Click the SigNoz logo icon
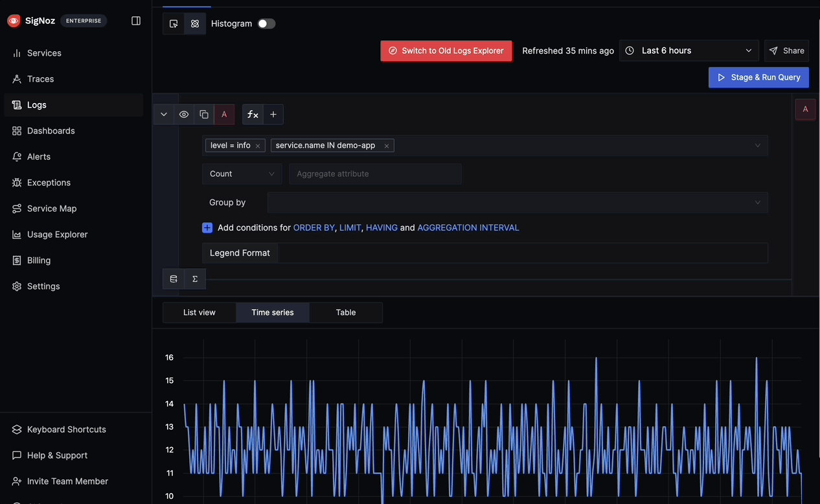Image resolution: width=820 pixels, height=504 pixels. [x=14, y=21]
